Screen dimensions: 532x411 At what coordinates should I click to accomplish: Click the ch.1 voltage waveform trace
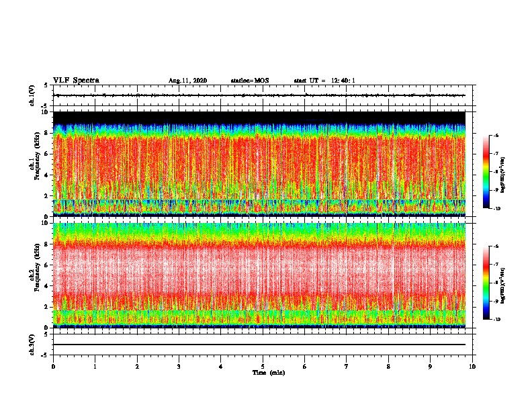tap(259, 95)
